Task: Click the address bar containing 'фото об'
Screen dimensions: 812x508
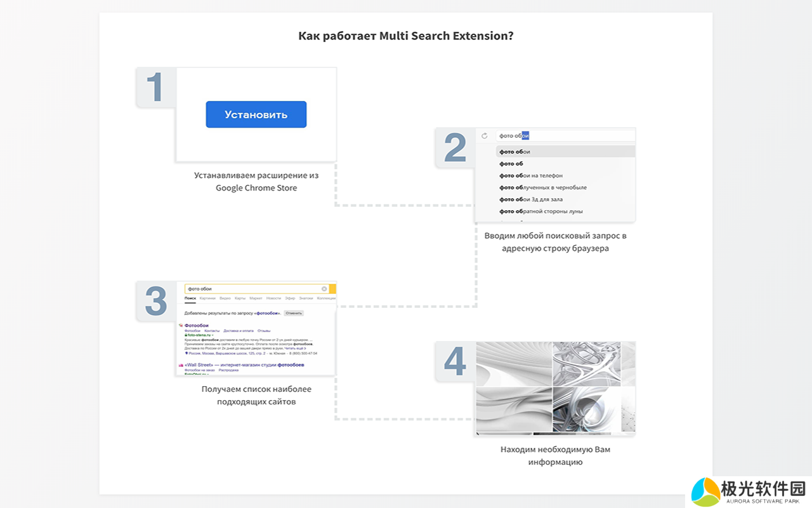Action: click(x=565, y=136)
